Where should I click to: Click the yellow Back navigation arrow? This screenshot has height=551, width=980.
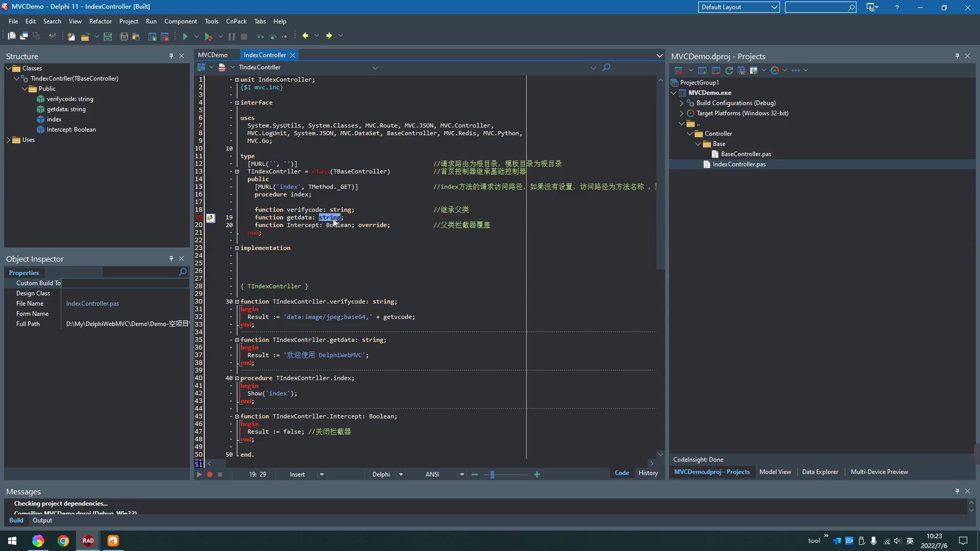pyautogui.click(x=305, y=36)
